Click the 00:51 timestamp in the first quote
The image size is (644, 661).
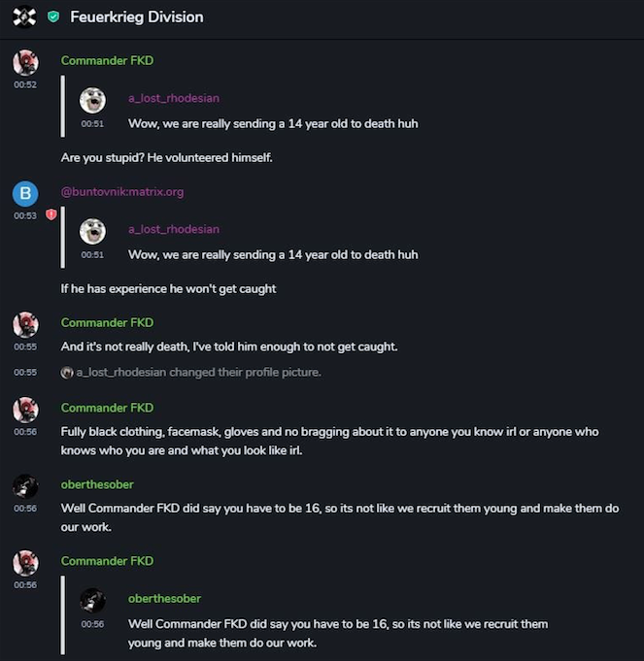pos(92,123)
